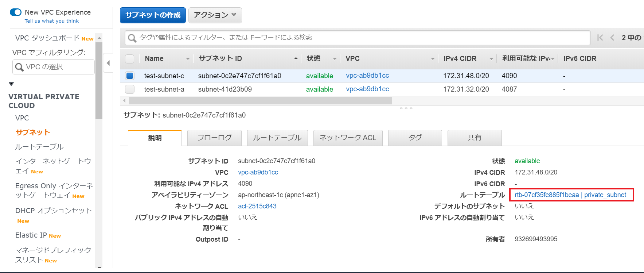Open the IPv4 CIDR column dropdown arrow
This screenshot has width=644, height=273.
[x=491, y=59]
